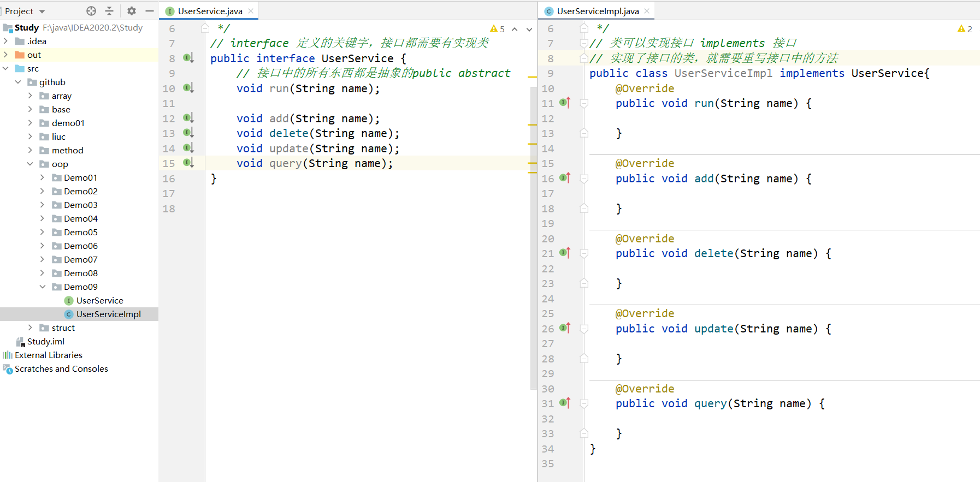Toggle fold for the delete method block

coord(584,253)
